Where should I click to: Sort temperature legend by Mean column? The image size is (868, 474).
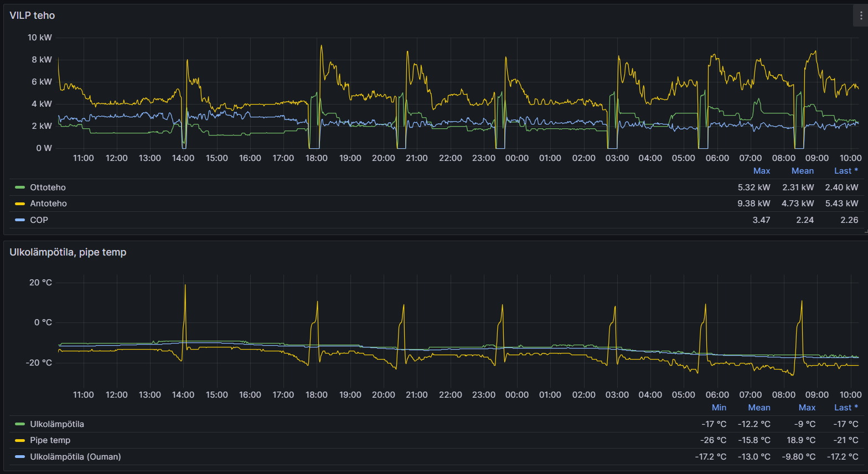[x=759, y=408]
